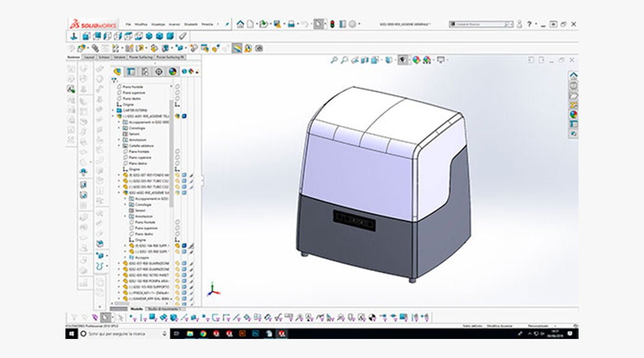
Task: Open the dropdown arrow next to Save icon
Action: (x=283, y=24)
